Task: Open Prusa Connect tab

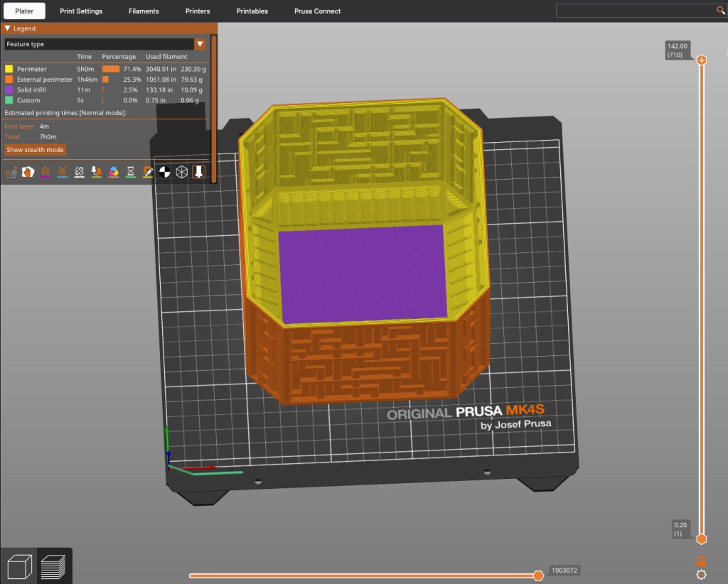Action: point(317,11)
